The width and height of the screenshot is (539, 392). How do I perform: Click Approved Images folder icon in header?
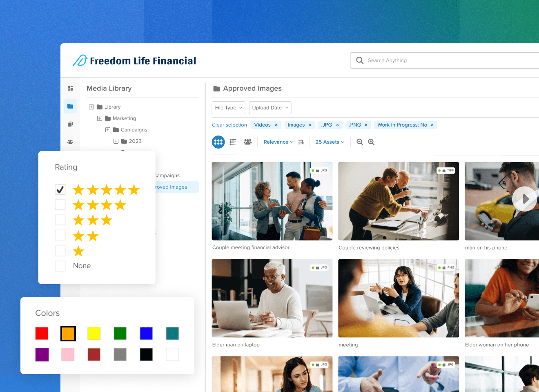pyautogui.click(x=217, y=89)
